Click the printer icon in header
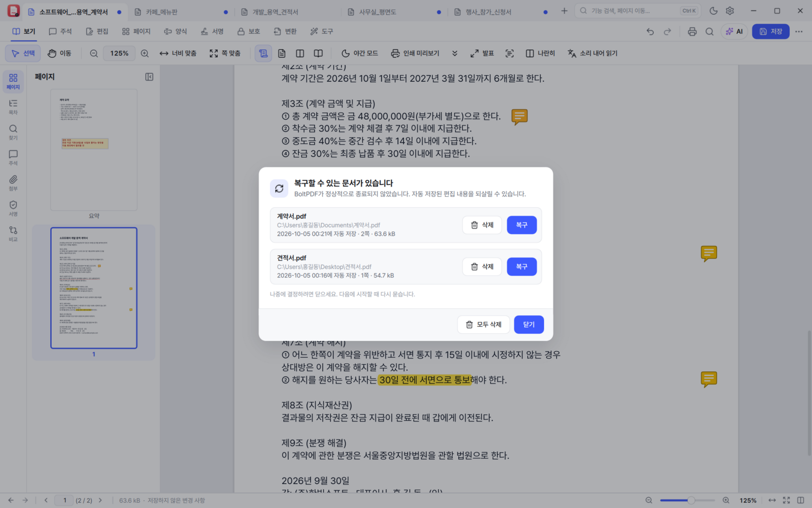The image size is (812, 508). [692, 31]
